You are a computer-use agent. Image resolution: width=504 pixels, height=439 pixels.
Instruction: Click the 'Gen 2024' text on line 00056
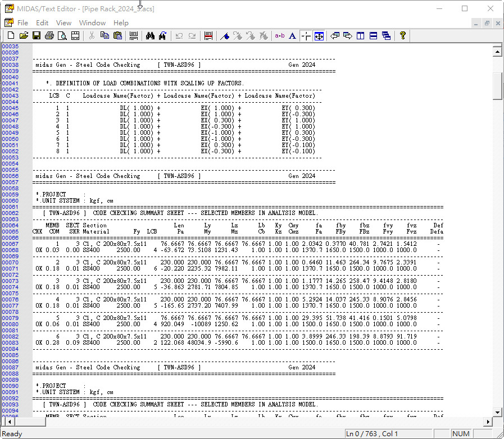pyautogui.click(x=302, y=176)
